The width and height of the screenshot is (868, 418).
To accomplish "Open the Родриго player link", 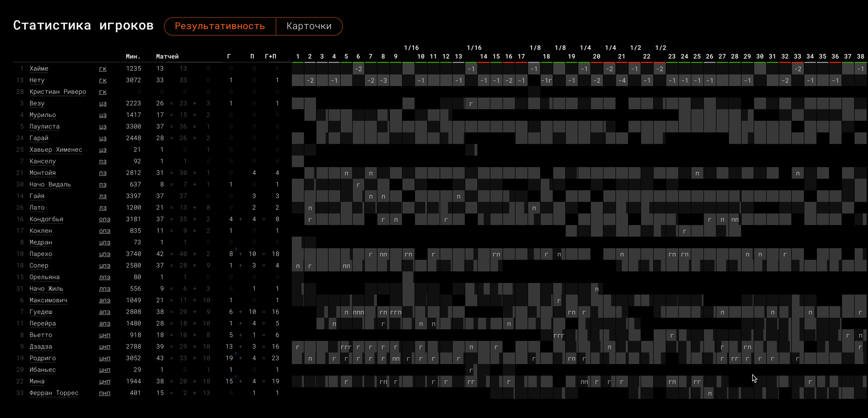I will [x=43, y=358].
